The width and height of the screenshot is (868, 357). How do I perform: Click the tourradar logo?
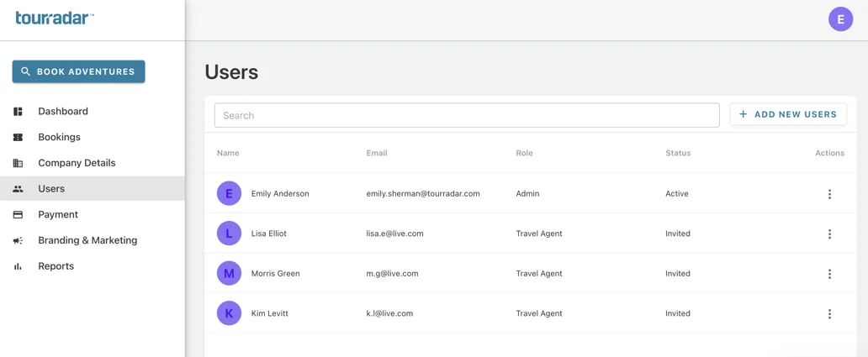coord(54,18)
